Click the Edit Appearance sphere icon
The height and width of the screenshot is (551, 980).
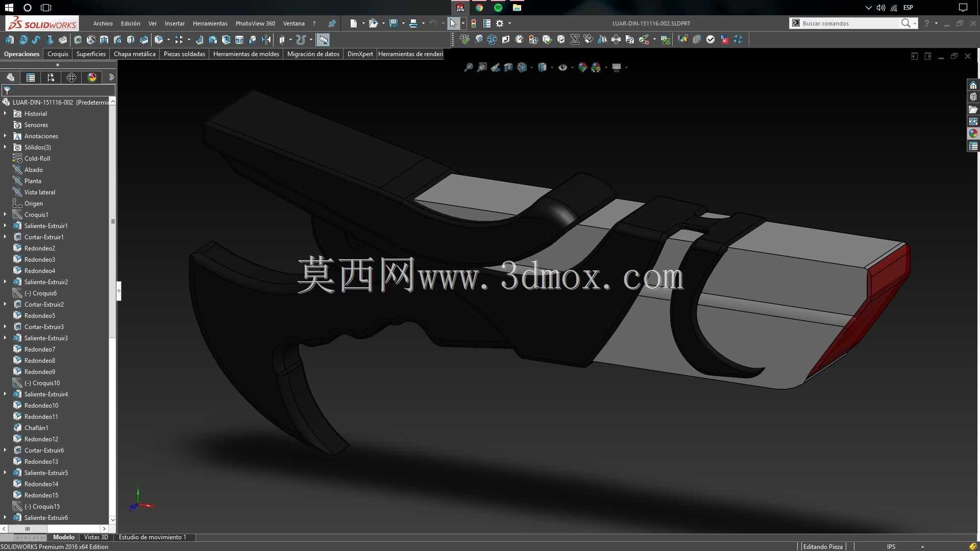(582, 67)
